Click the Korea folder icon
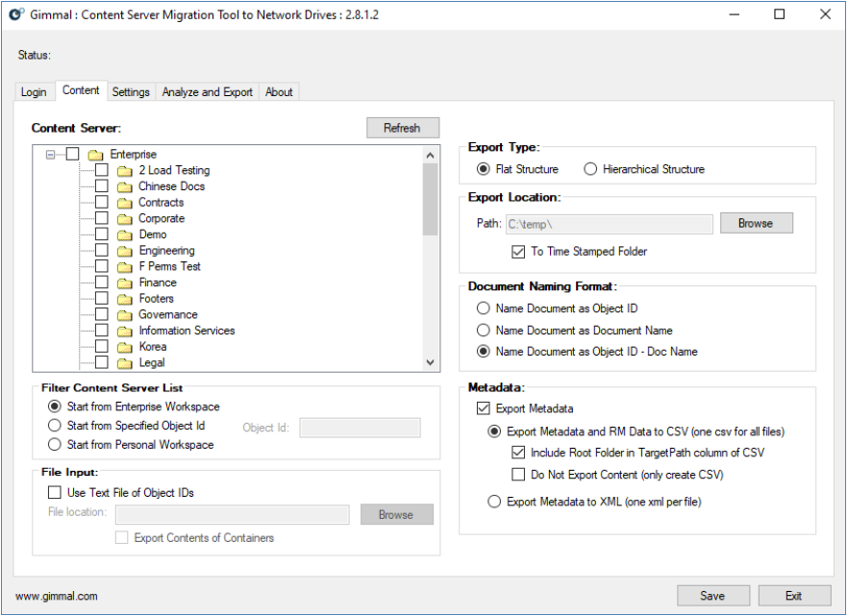 point(124,347)
